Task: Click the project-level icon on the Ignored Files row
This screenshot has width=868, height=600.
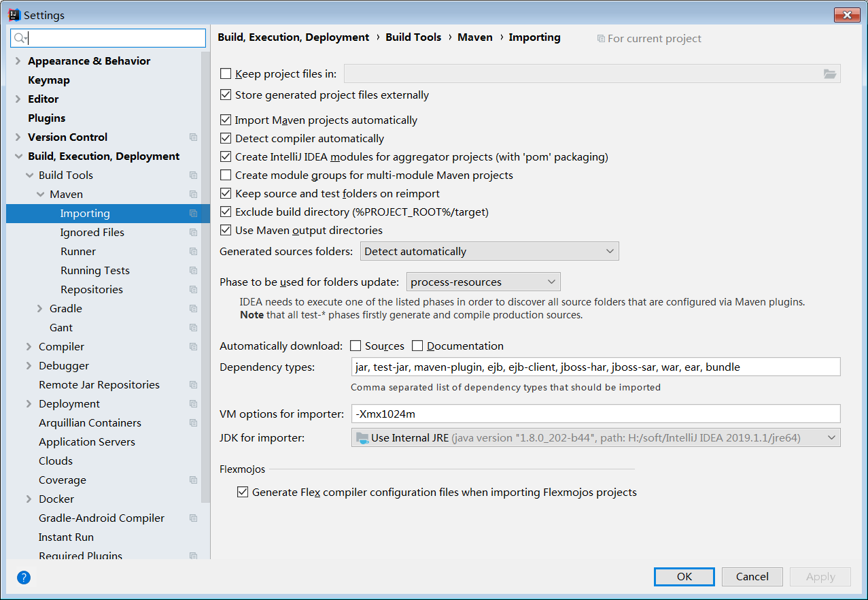Action: click(194, 233)
